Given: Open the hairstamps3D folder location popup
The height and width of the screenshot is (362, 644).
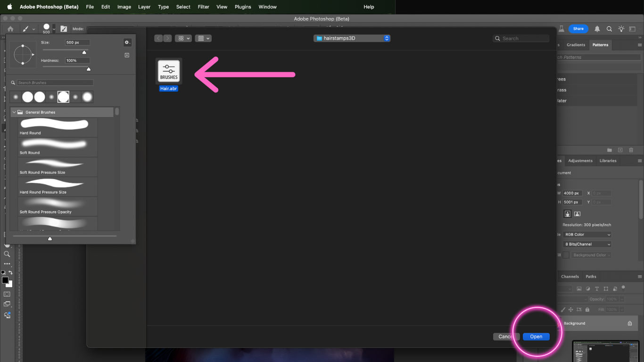Looking at the screenshot, I should click(x=352, y=38).
